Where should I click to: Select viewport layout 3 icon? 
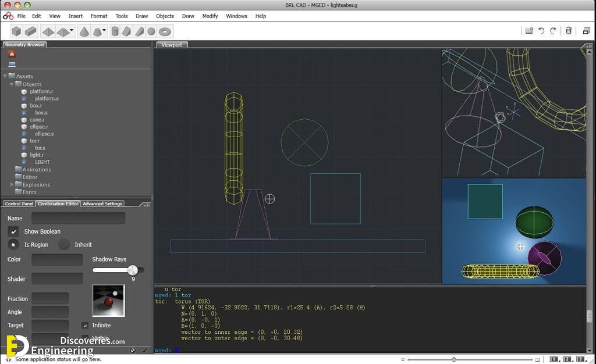(581, 359)
